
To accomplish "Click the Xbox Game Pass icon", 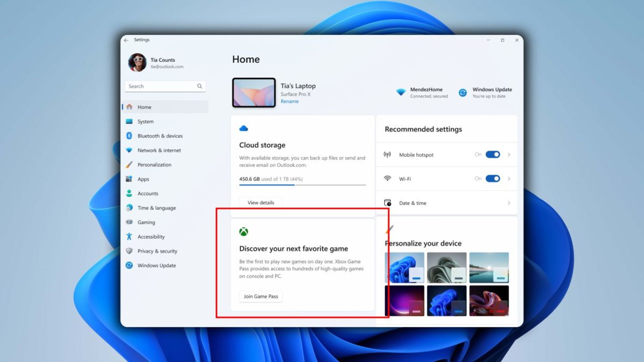I will [243, 232].
